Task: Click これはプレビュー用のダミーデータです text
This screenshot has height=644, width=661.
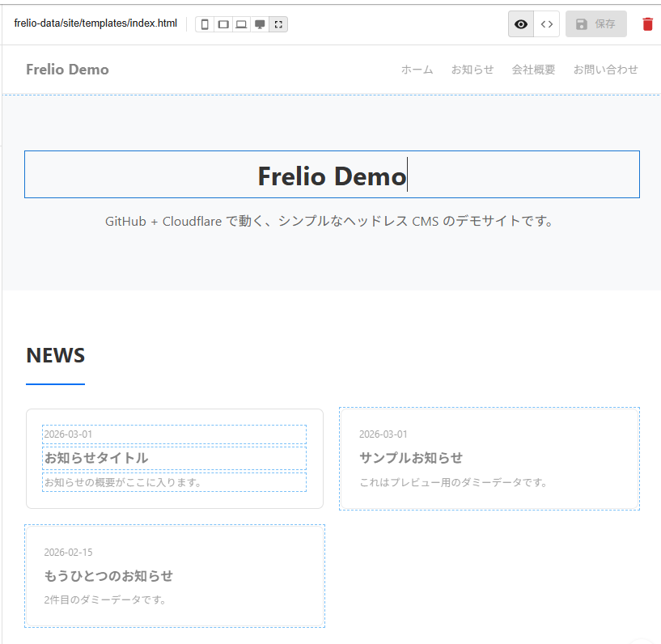Action: 453,482
